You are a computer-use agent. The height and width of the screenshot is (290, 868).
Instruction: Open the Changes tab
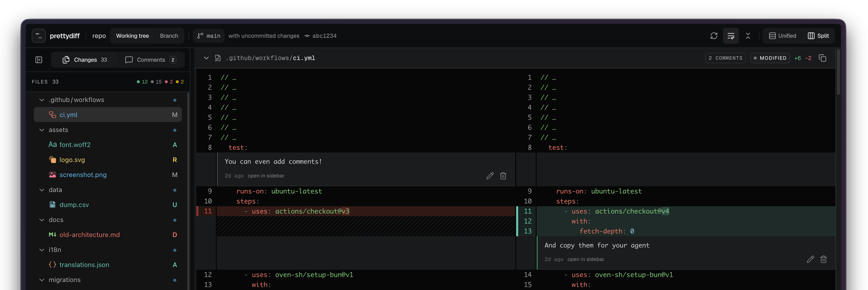85,59
